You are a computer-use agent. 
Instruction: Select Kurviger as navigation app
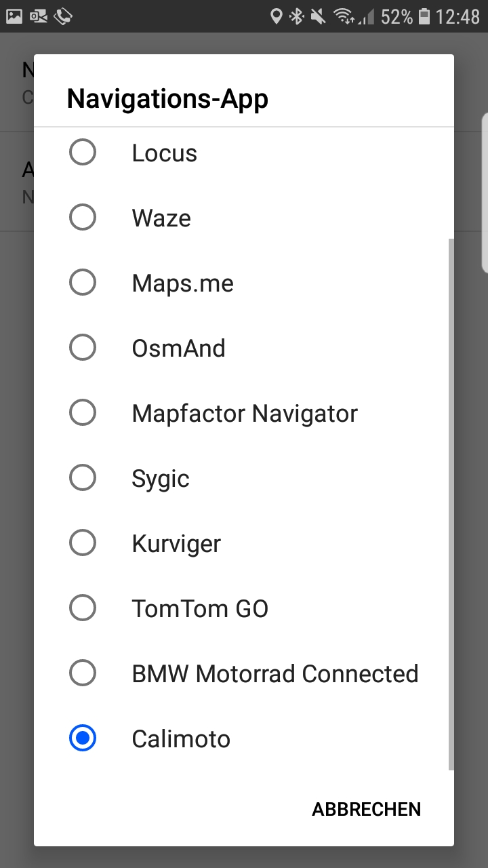[83, 543]
